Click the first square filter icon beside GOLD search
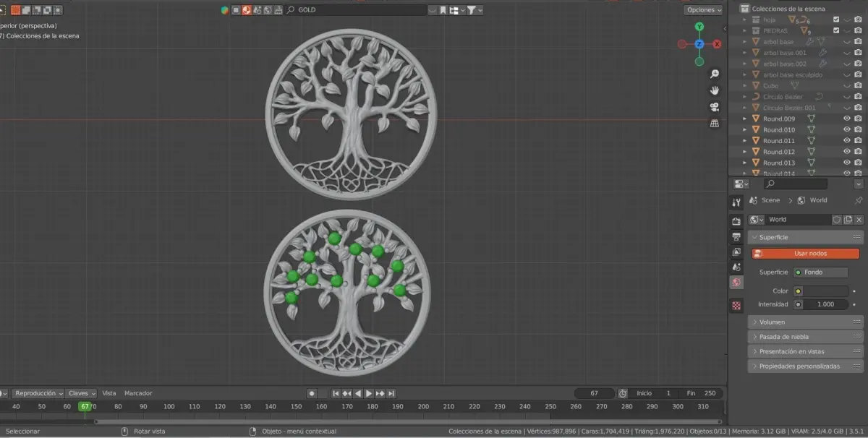The width and height of the screenshot is (868, 438). click(236, 10)
